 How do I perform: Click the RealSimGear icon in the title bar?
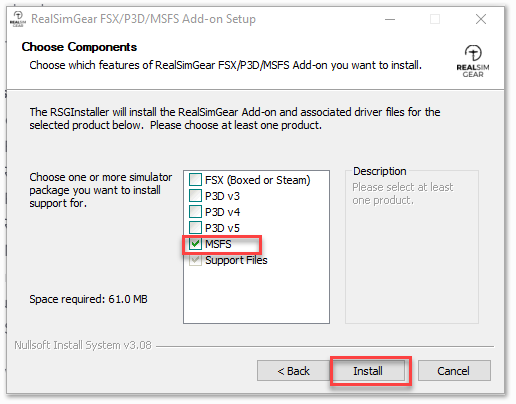click(18, 19)
